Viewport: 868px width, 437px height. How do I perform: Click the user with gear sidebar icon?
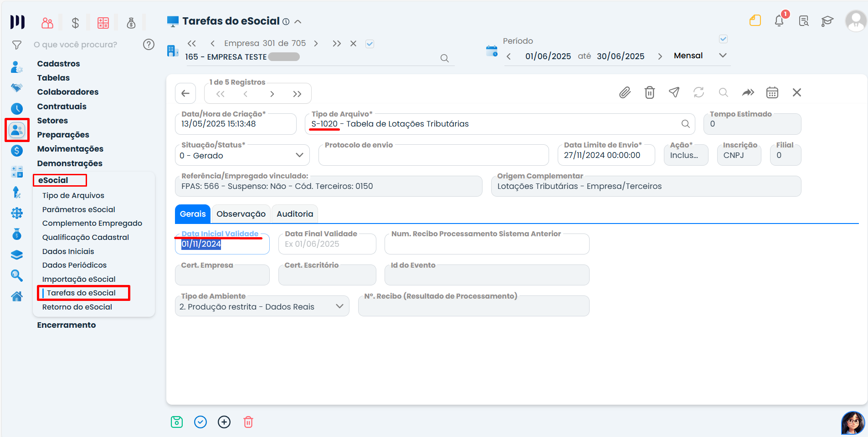coord(17,67)
